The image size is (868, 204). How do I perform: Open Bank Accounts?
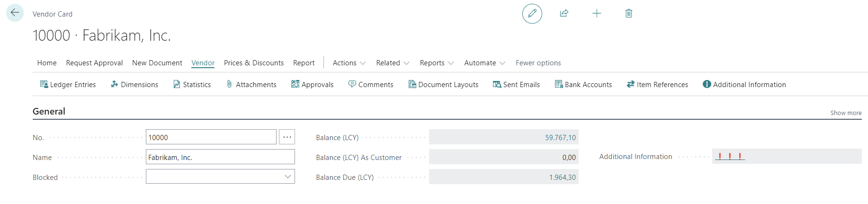coord(583,84)
